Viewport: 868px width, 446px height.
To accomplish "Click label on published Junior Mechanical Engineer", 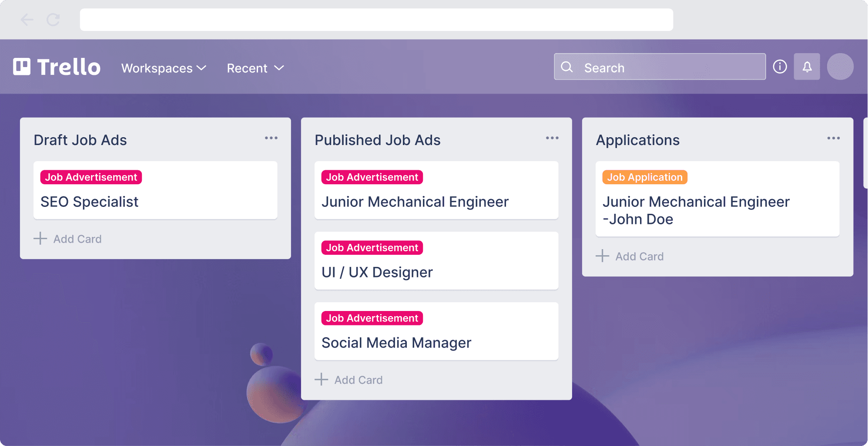I will click(372, 177).
